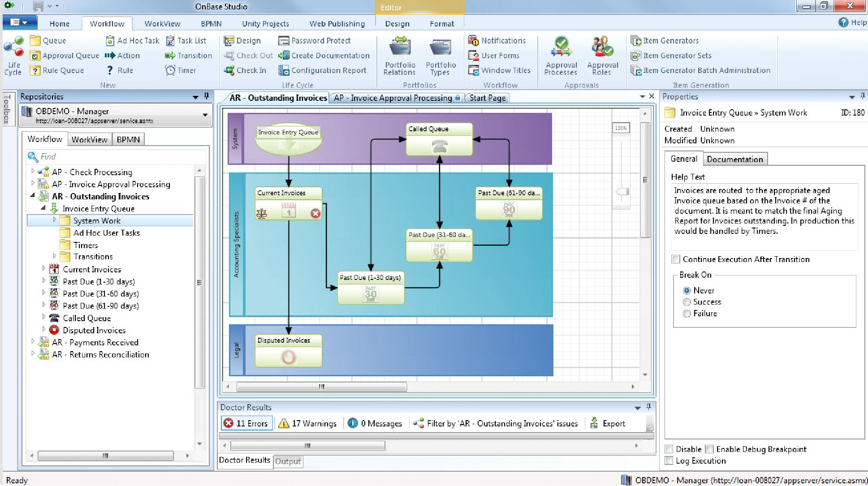Select Disputed Invoices in tree
The width and height of the screenshot is (868, 486).
(x=94, y=330)
